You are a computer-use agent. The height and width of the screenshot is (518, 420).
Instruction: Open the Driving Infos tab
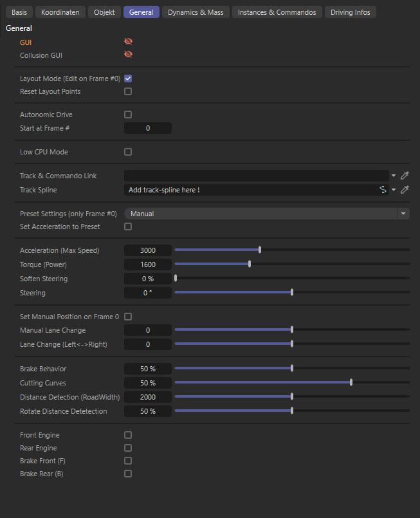point(350,12)
